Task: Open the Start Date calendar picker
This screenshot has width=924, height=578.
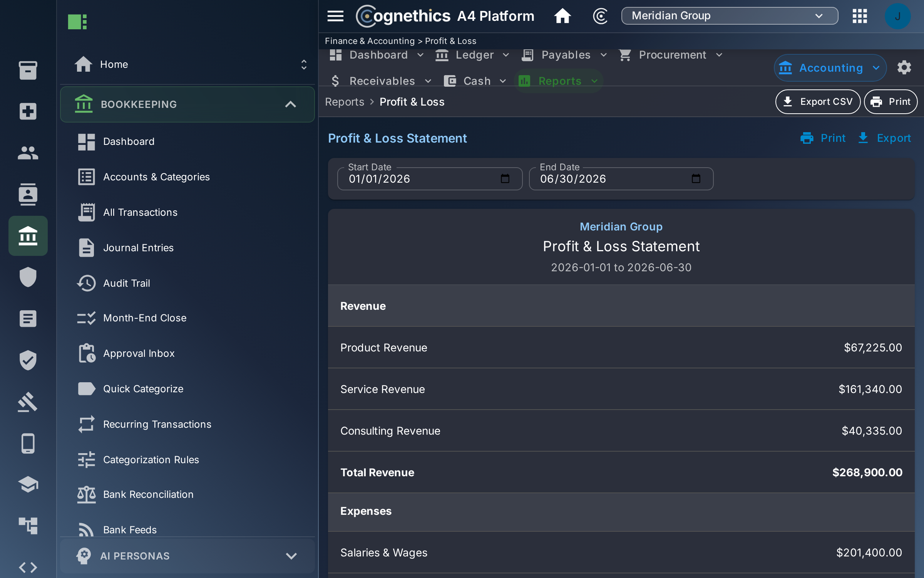Action: coord(505,178)
